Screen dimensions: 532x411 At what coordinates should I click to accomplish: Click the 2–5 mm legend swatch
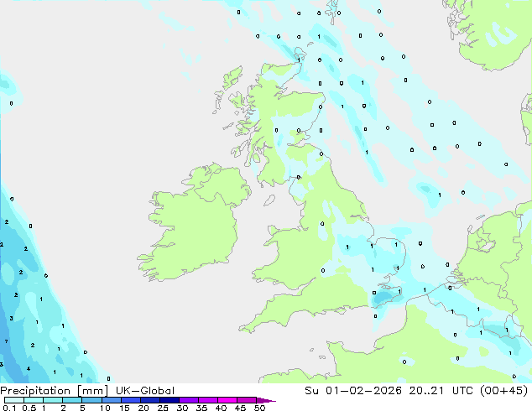[72, 400]
